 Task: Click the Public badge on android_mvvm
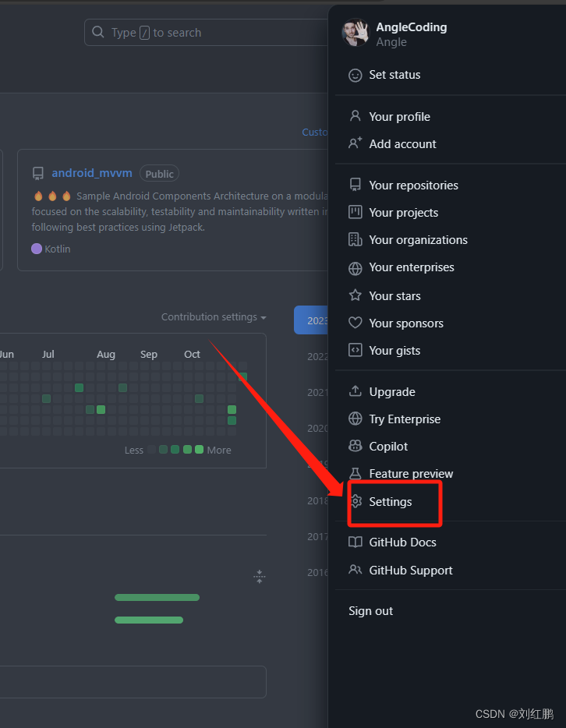click(159, 174)
